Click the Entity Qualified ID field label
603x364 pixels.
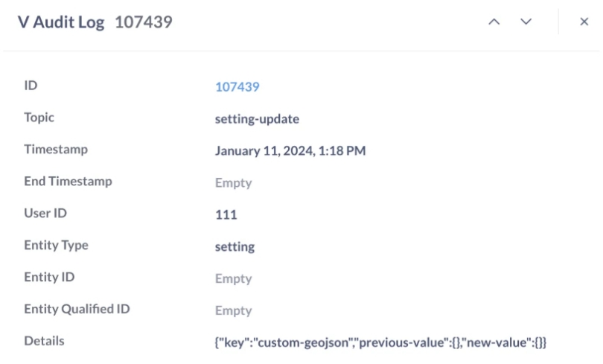[77, 309]
